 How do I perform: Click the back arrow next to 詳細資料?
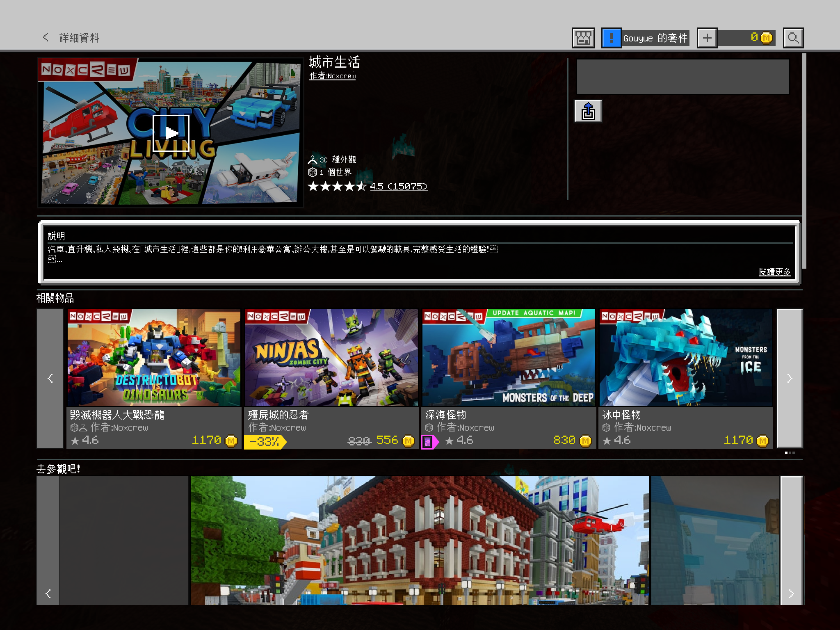[46, 38]
